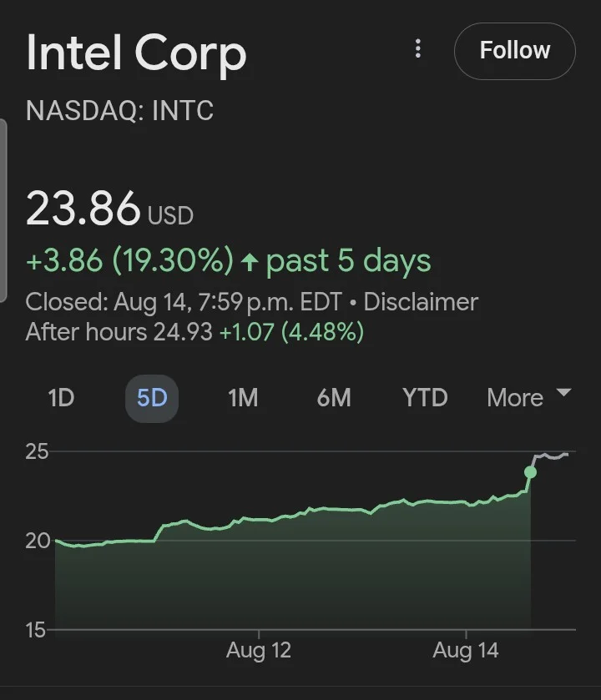The image size is (601, 700).
Task: Click the green closing-price dot on chart
Action: [530, 472]
